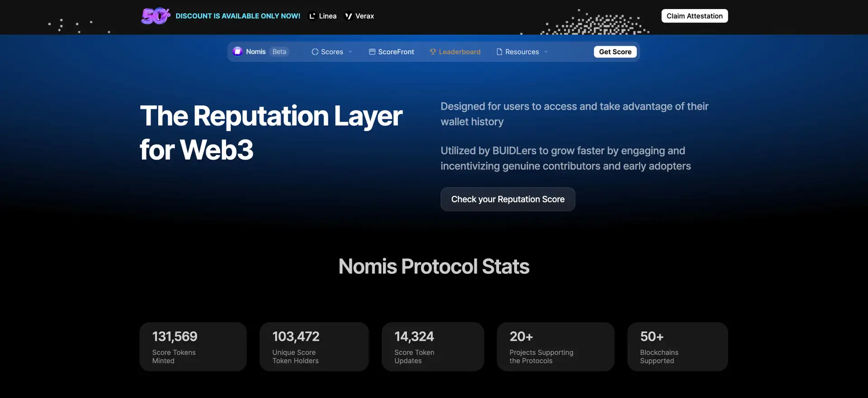Open the Leaderboard menu item
The height and width of the screenshot is (398, 868).
pyautogui.click(x=459, y=52)
